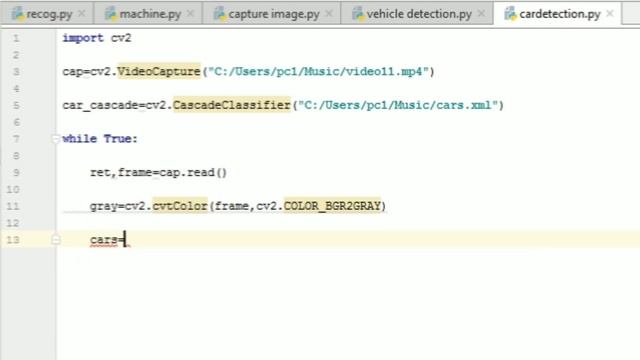Click line number 1 in the gutter

click(16, 38)
